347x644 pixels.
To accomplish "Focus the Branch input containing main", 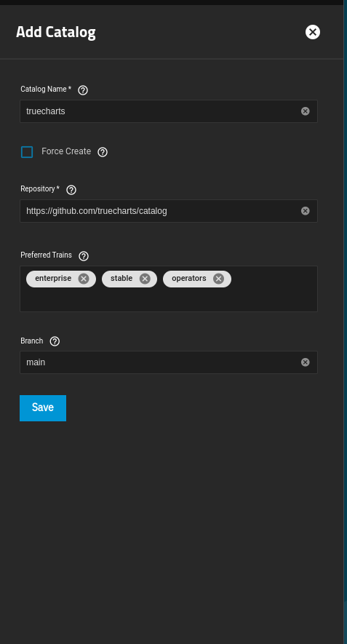I will click(162, 362).
